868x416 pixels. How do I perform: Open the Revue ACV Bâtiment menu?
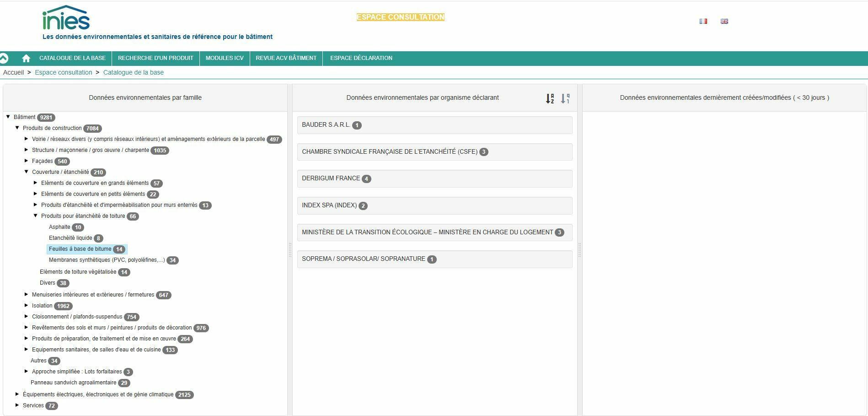tap(286, 58)
